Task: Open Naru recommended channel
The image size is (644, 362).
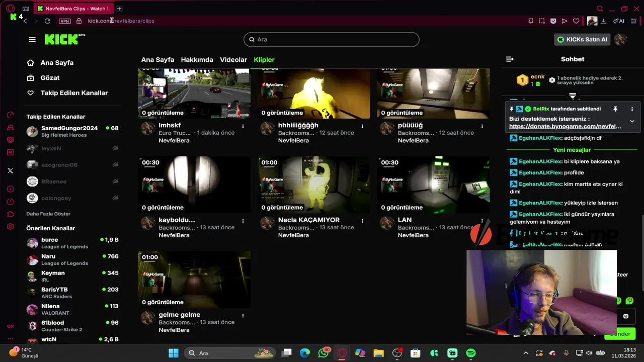Action: 72,259
